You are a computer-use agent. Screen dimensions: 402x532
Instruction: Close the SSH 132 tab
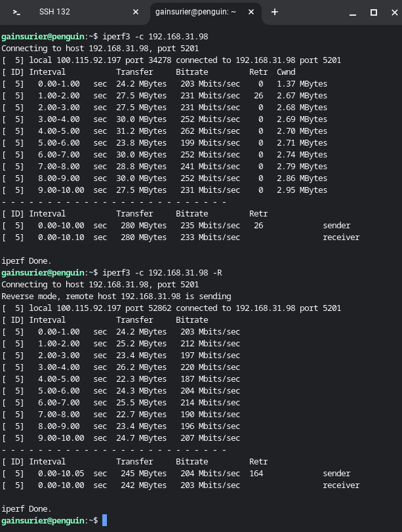136,12
